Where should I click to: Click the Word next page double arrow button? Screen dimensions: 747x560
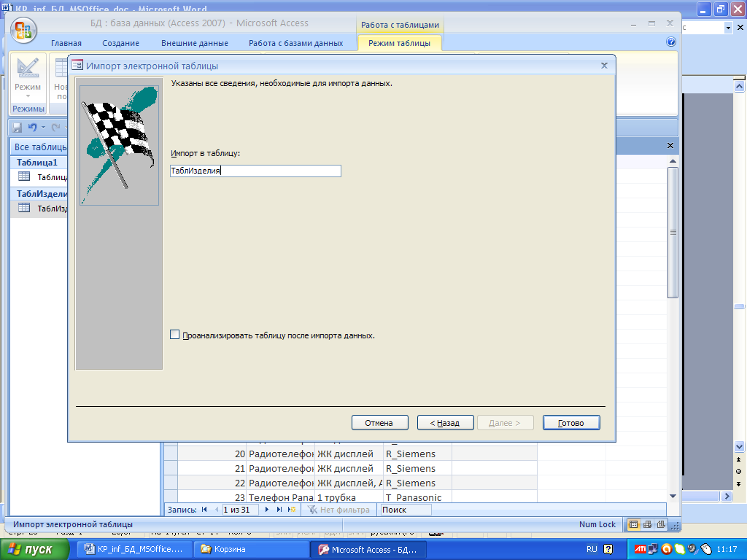coord(738,484)
